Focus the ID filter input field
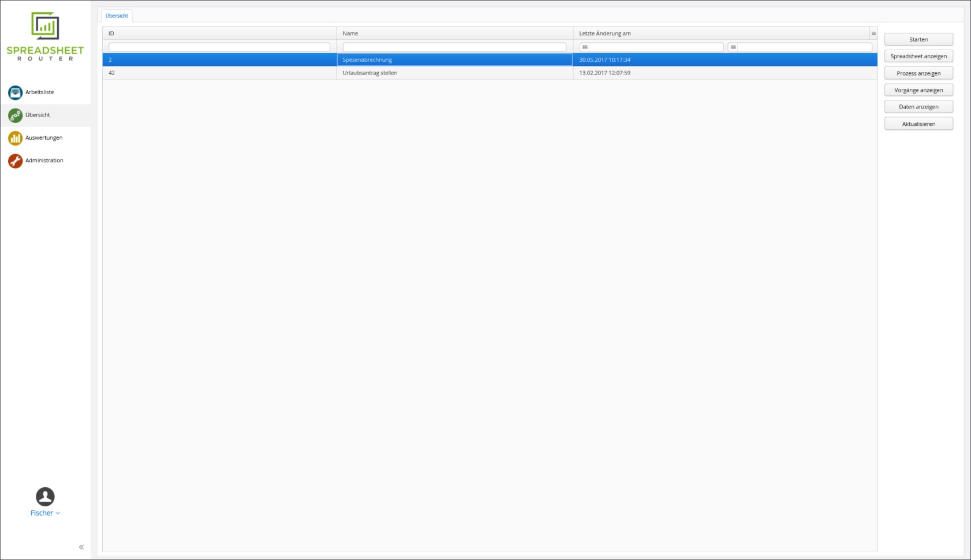 click(x=219, y=47)
